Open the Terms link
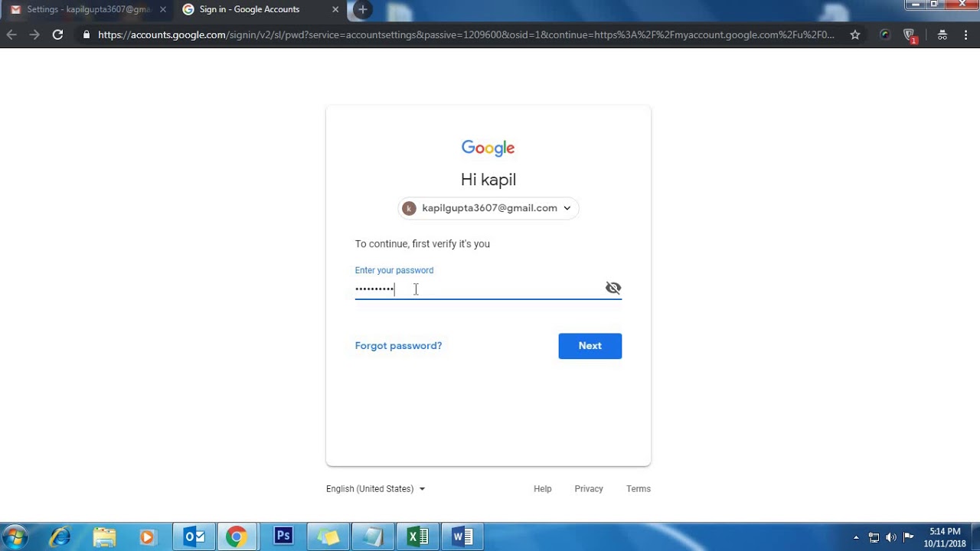980x551 pixels. [x=639, y=489]
